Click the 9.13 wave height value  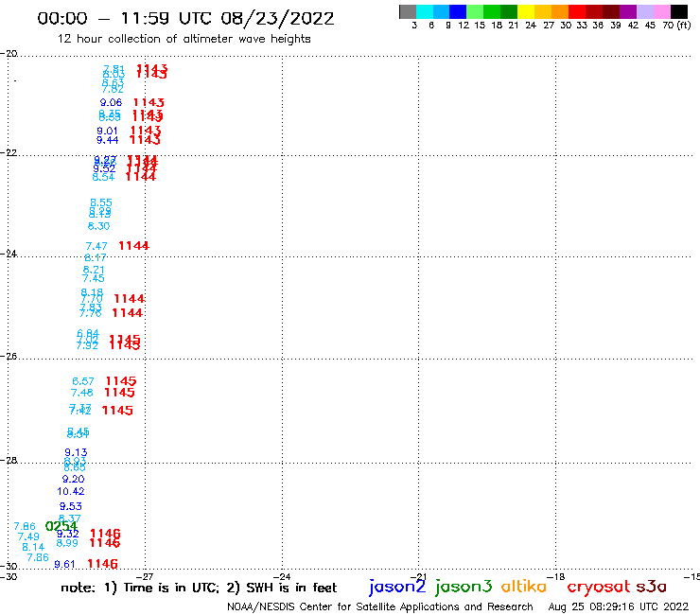tap(76, 452)
